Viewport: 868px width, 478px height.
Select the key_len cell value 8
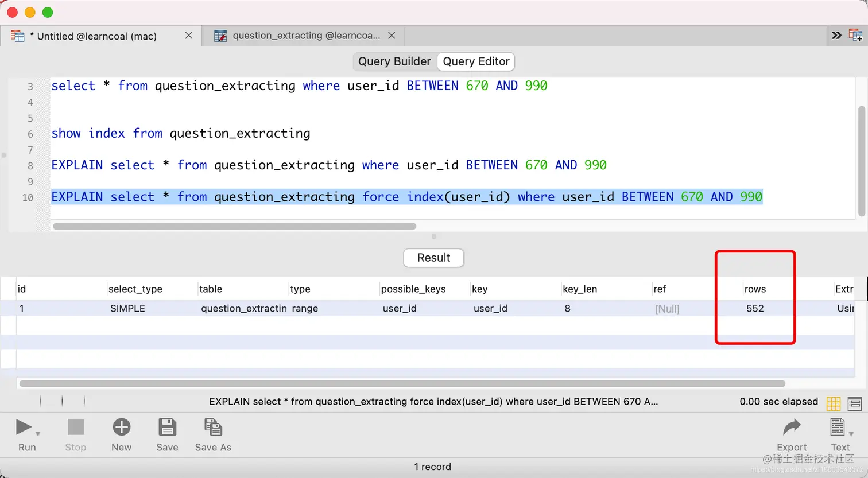[x=606, y=309]
